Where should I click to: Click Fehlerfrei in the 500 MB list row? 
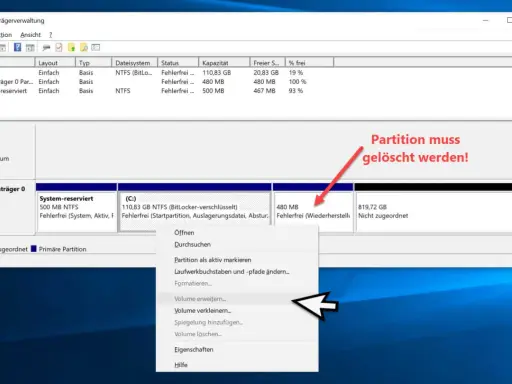point(178,91)
